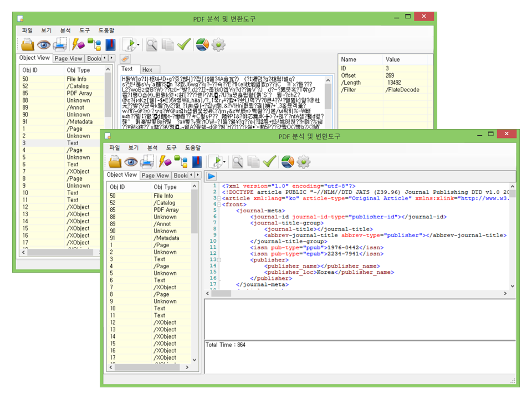Open 분석 menu in front window
Viewport: 532px width, 399px height.
(152, 147)
